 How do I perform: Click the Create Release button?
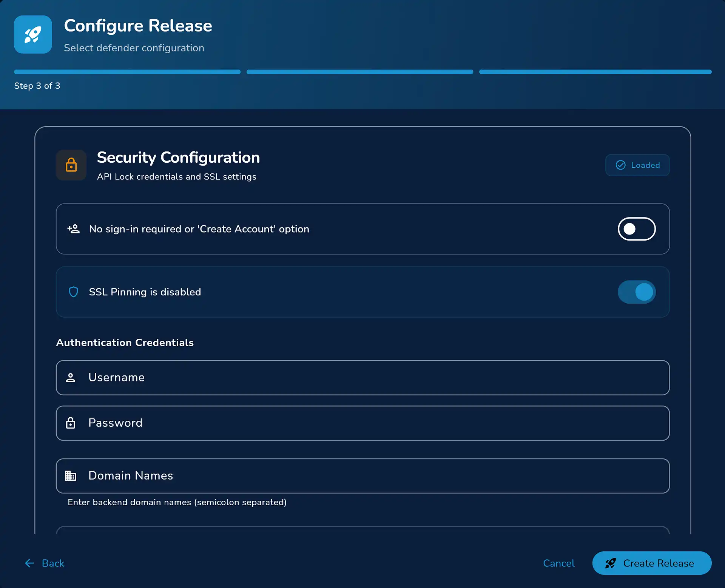(652, 563)
